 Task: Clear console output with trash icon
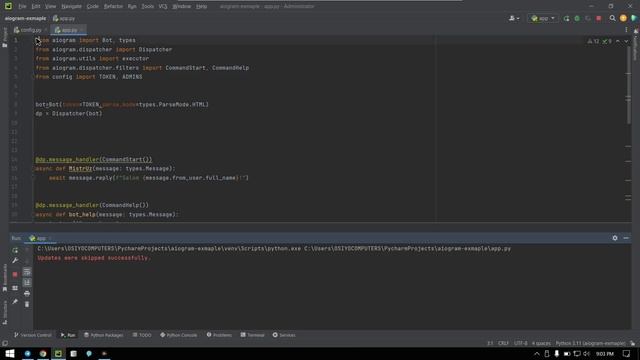27,304
